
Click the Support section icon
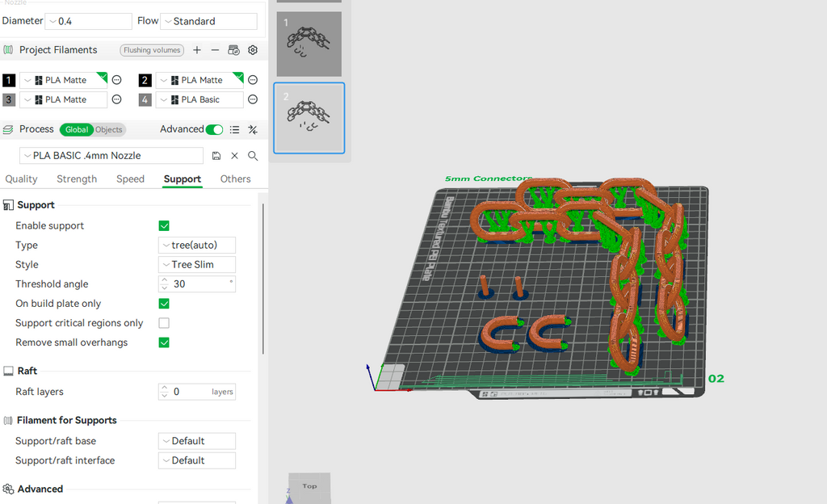pyautogui.click(x=8, y=205)
